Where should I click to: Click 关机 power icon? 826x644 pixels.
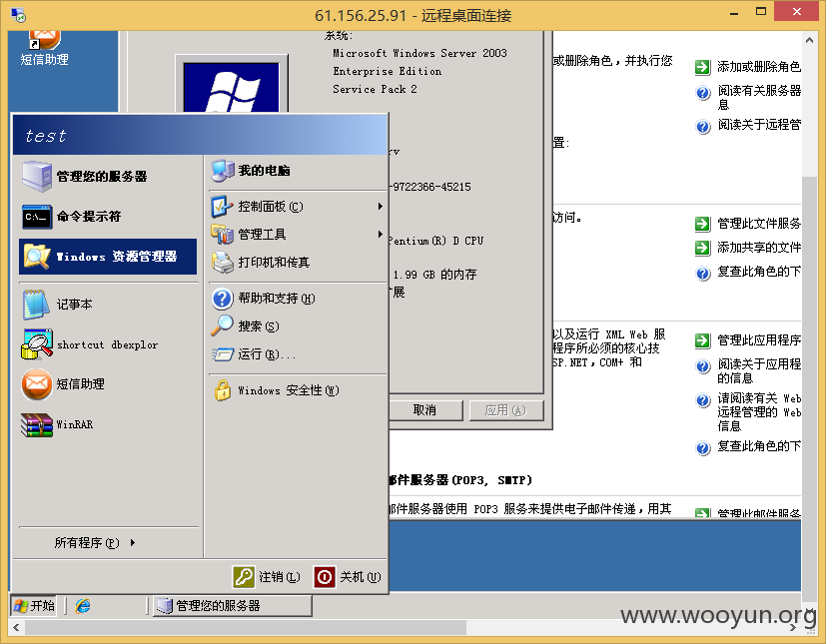pos(325,577)
